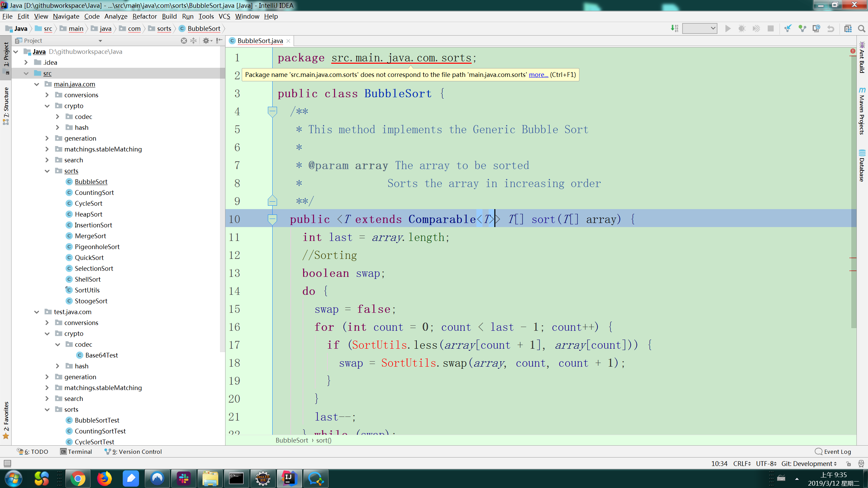Open the Refactor menu
The width and height of the screenshot is (868, 488).
[x=144, y=16]
